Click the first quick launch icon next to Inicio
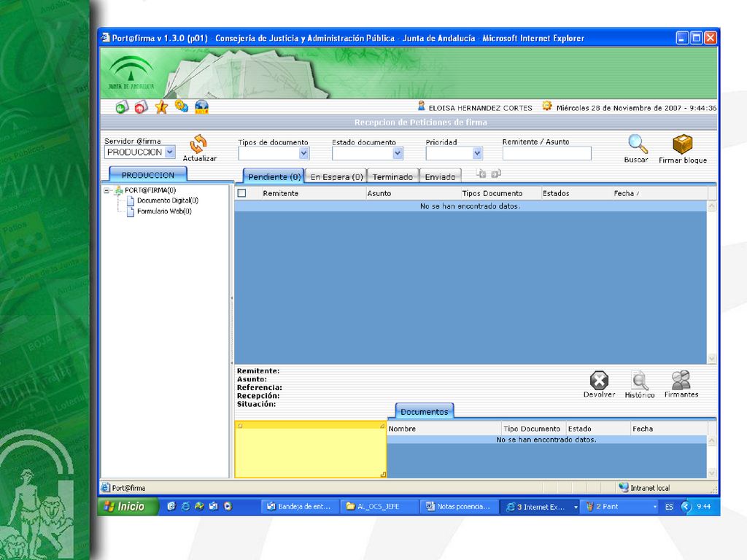 (x=171, y=506)
